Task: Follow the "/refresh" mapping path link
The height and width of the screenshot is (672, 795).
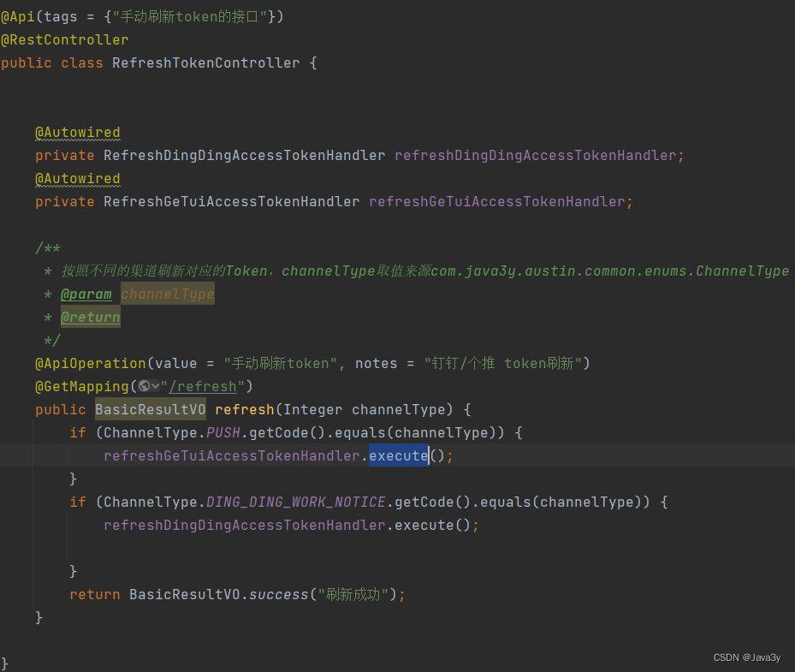Action: tap(203, 387)
